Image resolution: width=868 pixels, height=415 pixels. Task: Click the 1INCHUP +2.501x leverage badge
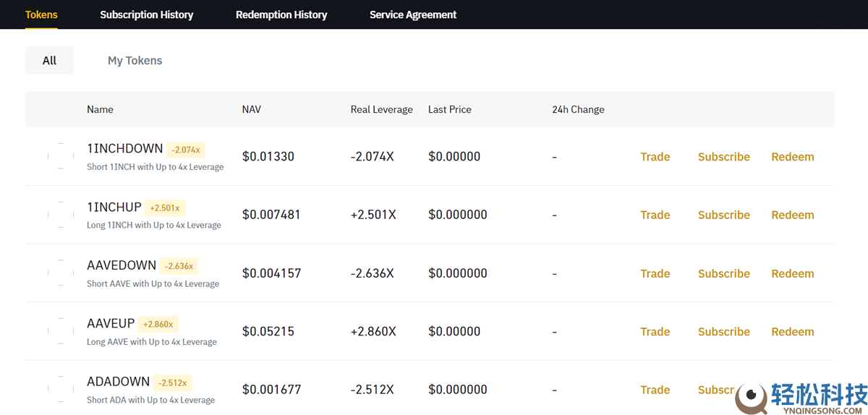pyautogui.click(x=165, y=208)
